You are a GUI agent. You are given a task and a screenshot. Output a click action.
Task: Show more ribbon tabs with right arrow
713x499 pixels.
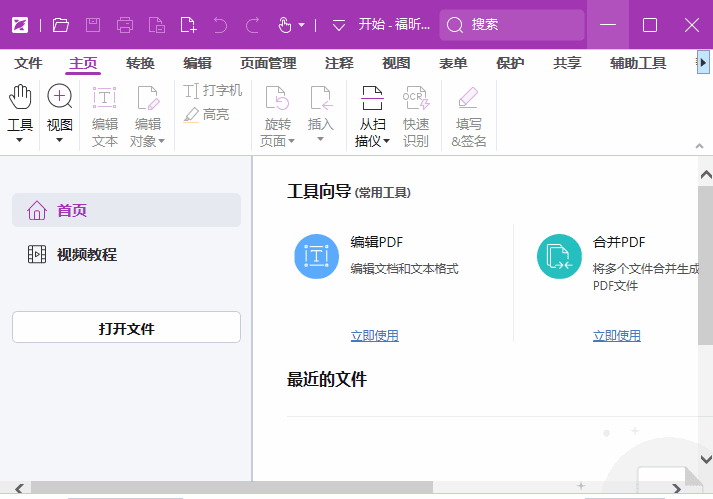pyautogui.click(x=703, y=63)
